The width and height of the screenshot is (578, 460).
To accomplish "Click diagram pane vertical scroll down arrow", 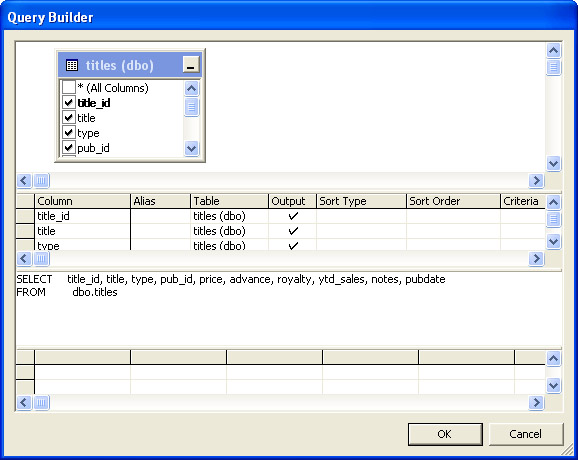I will [553, 163].
